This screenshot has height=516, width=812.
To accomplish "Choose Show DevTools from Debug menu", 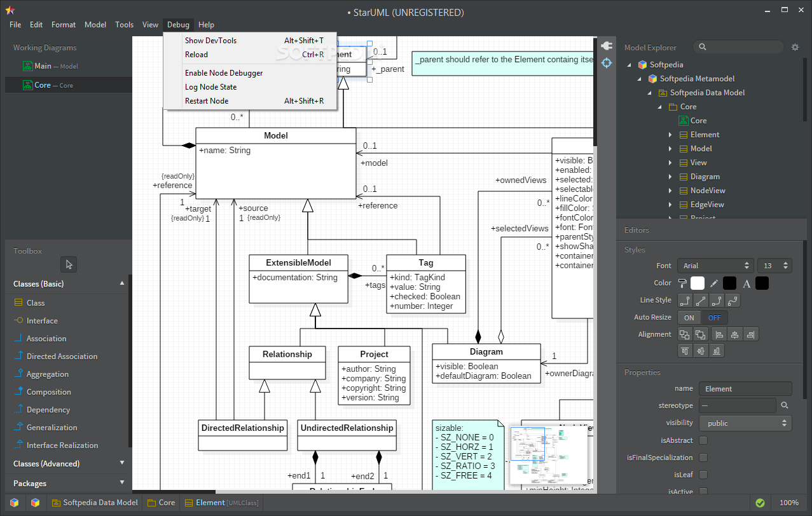I will click(x=250, y=41).
